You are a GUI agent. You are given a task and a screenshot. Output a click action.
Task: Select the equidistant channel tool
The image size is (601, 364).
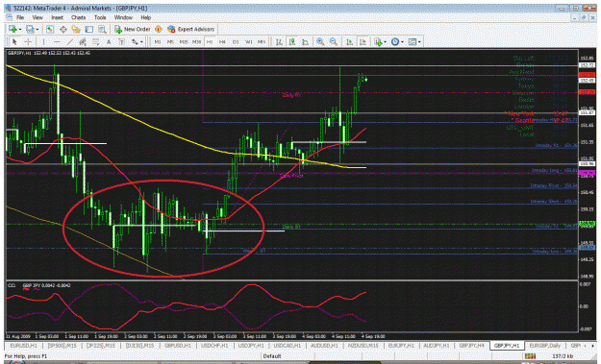tap(83, 41)
